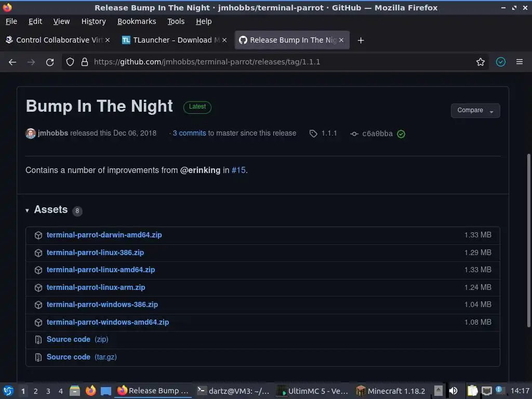This screenshot has height=399, width=532.
Task: Click the 1.24 MB size text
Action: [478, 287]
